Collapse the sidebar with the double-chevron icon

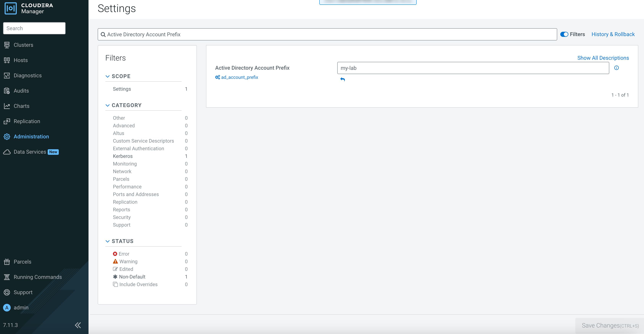coord(78,325)
